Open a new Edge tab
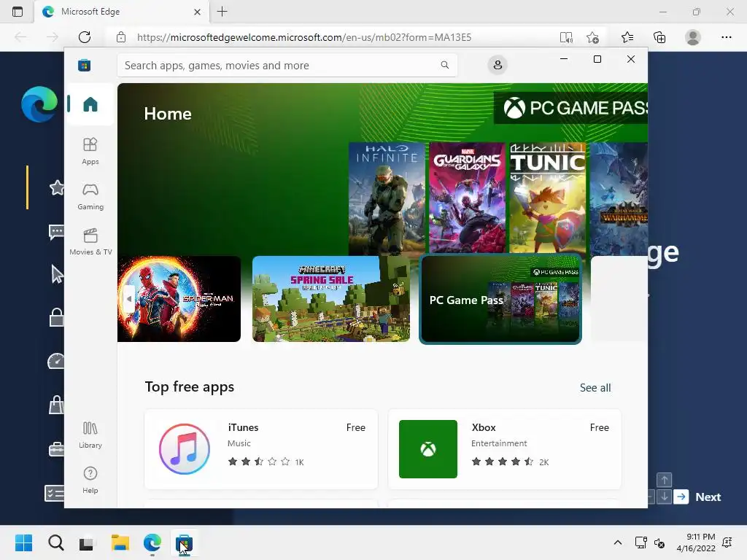 point(222,12)
